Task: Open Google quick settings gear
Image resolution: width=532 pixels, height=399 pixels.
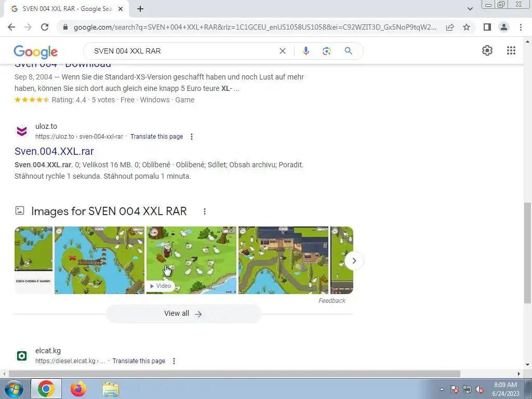Action: (487, 50)
